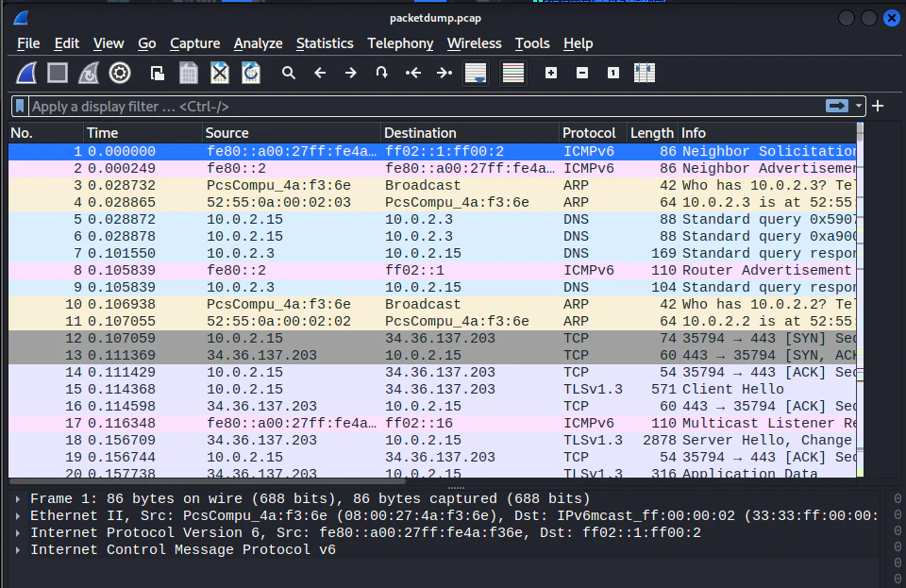Apply display filter arrow button

tap(837, 106)
